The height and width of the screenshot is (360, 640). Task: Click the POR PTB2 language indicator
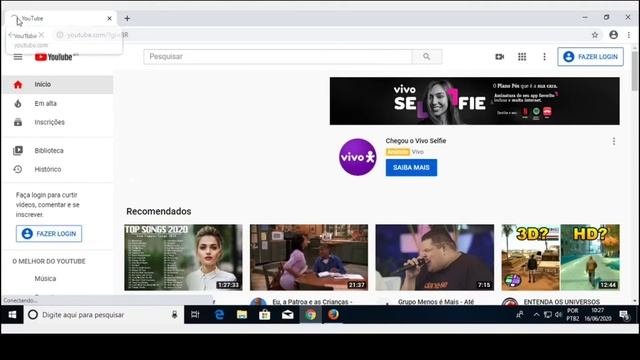pos(573,315)
